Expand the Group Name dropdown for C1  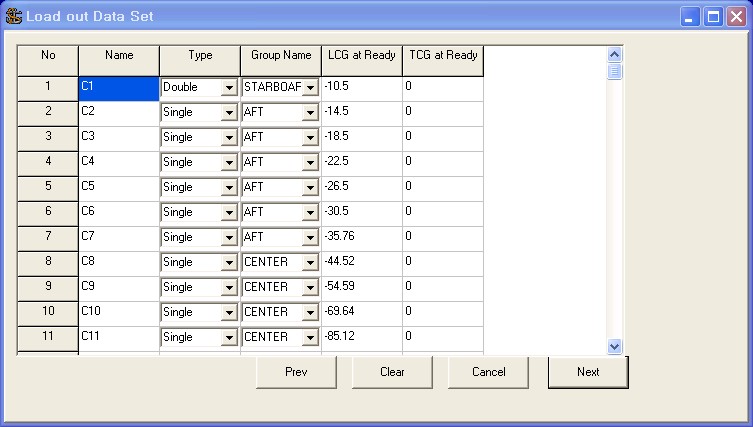point(310,88)
